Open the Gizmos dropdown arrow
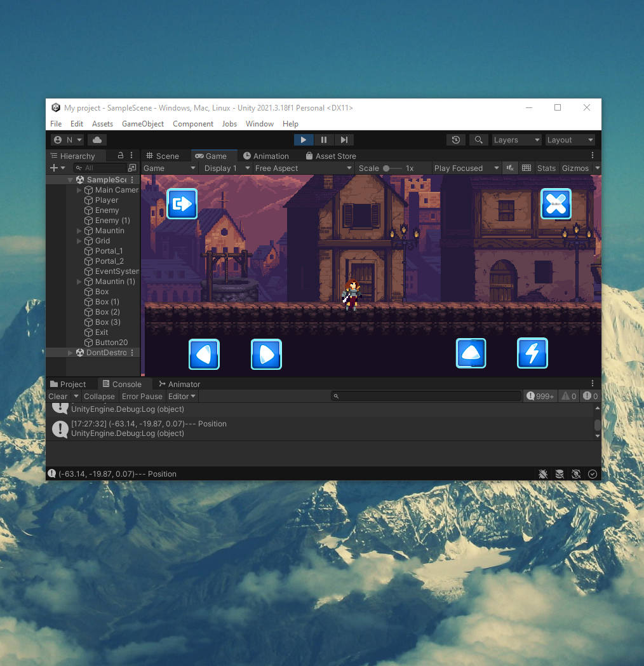The image size is (644, 666). coord(597,168)
